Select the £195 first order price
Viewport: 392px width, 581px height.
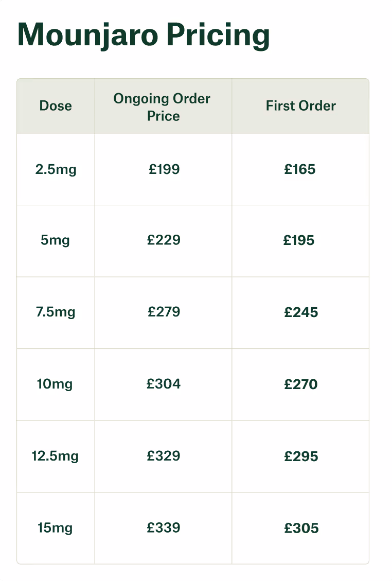[299, 240]
